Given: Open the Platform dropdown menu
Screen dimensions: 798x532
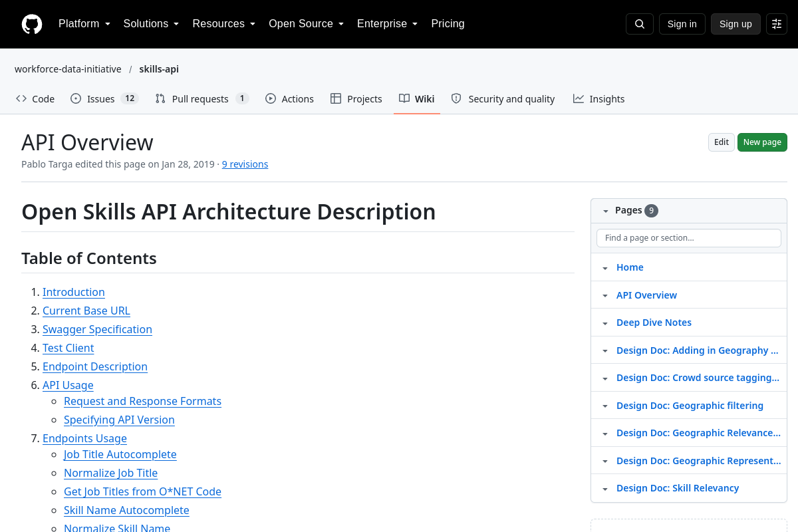Looking at the screenshot, I should (x=84, y=24).
